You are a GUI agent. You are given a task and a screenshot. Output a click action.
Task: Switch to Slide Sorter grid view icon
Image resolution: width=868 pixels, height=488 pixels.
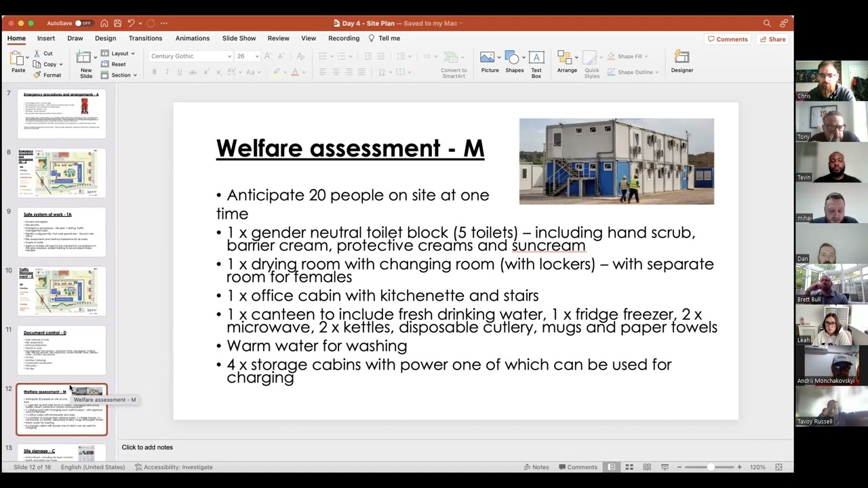click(629, 467)
